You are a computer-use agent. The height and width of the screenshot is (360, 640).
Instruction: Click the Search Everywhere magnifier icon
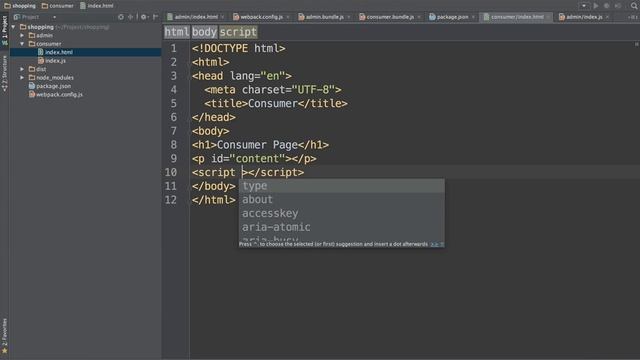tap(634, 6)
